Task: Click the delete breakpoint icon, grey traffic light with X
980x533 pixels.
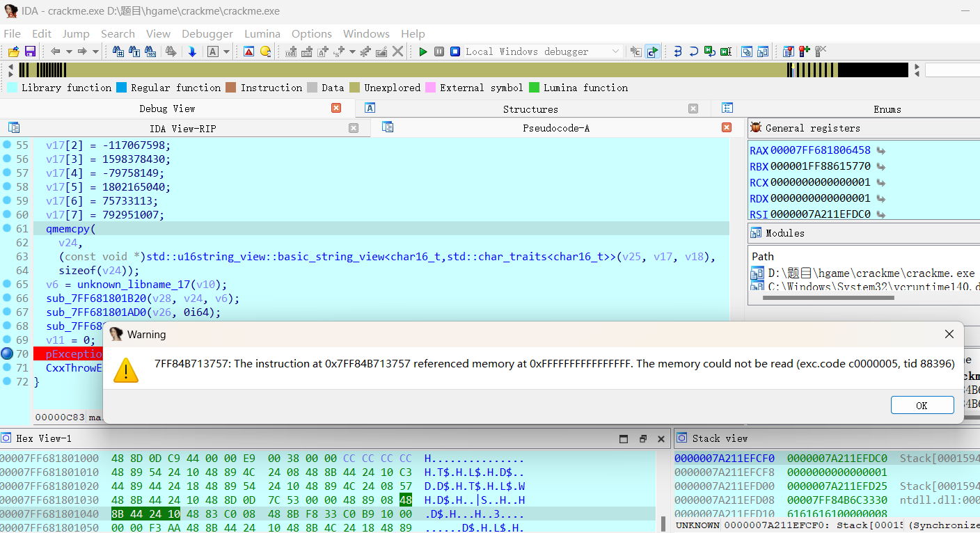Action: click(821, 51)
